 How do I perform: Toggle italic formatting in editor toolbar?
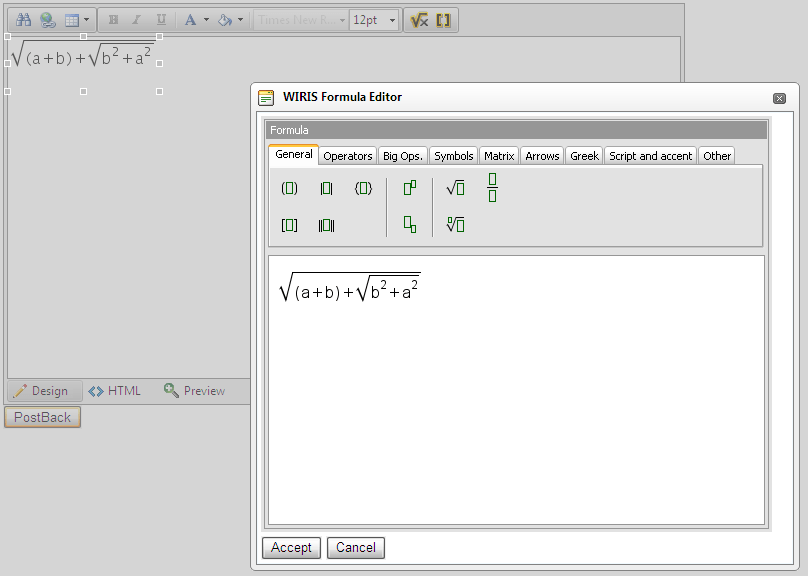pyautogui.click(x=137, y=20)
